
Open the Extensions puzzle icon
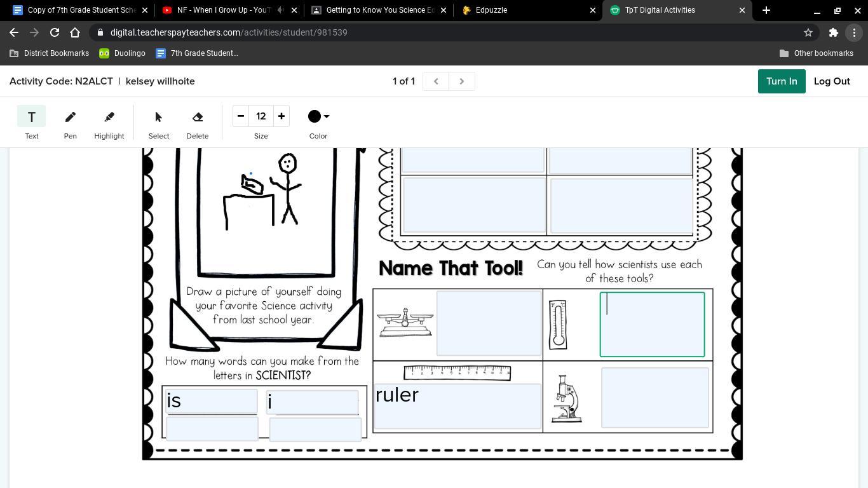pyautogui.click(x=833, y=32)
